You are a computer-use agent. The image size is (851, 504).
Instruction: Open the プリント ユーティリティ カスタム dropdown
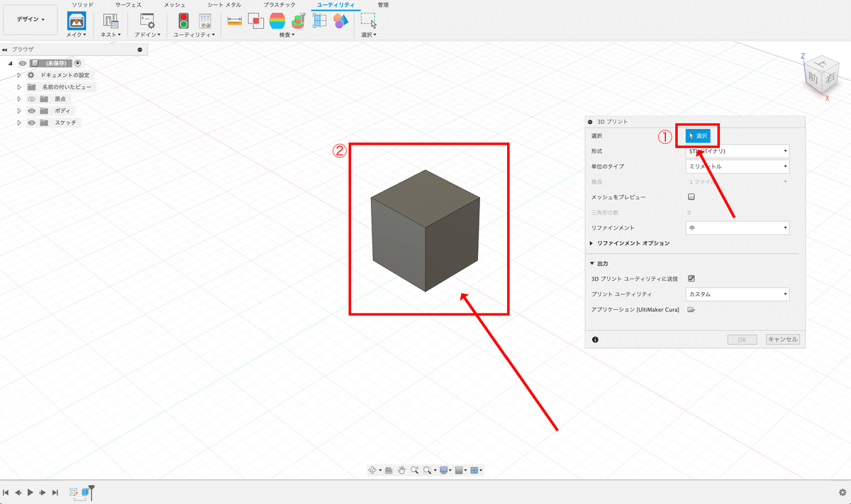click(x=738, y=294)
